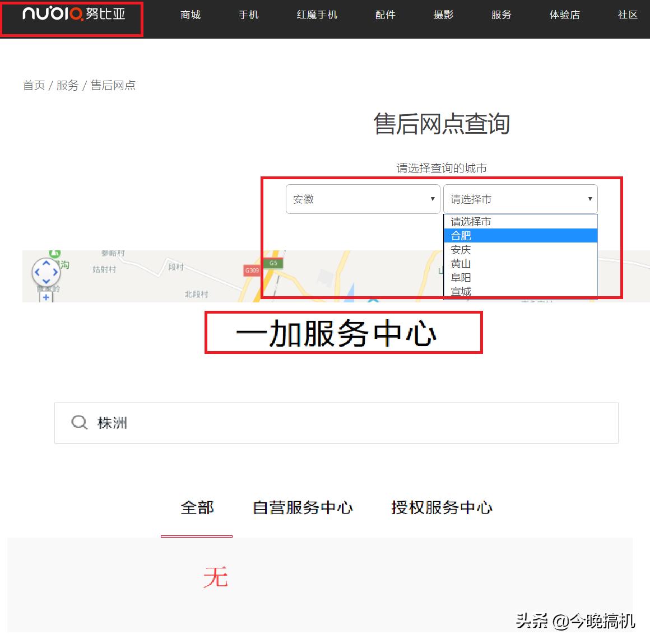Click the map zoom-in plus control
Image resolution: width=650 pixels, height=644 pixels.
(46, 297)
